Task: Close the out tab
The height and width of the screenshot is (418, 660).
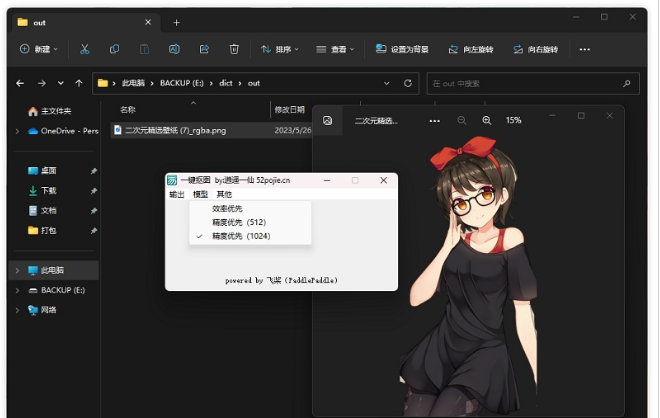Action: 148,22
